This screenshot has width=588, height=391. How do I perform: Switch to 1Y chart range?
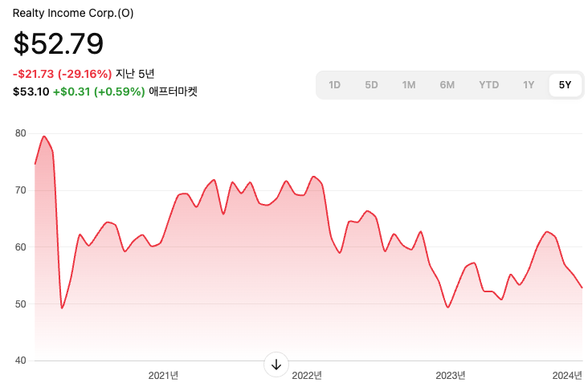click(x=529, y=85)
